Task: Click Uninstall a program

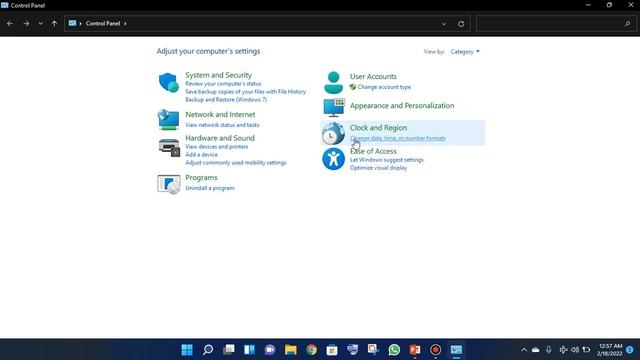Action: (x=210, y=188)
